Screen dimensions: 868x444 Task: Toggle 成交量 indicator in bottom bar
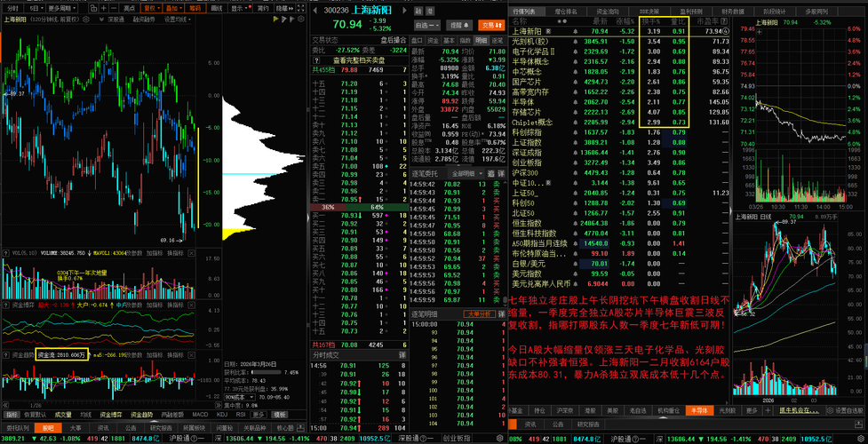[63, 414]
